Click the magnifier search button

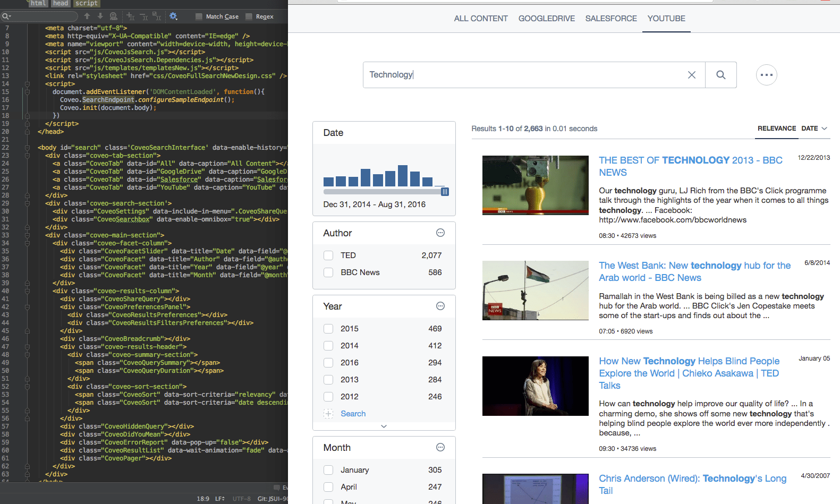(x=721, y=75)
